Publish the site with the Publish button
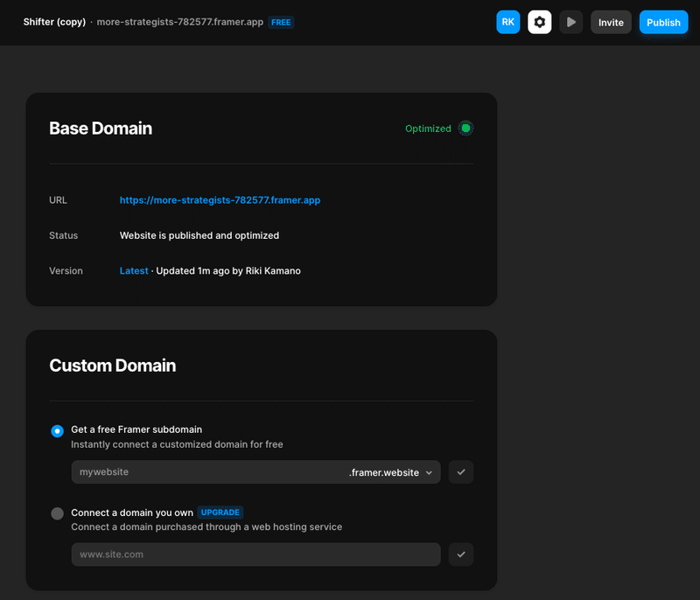Screen dimensions: 700x600 [x=663, y=22]
